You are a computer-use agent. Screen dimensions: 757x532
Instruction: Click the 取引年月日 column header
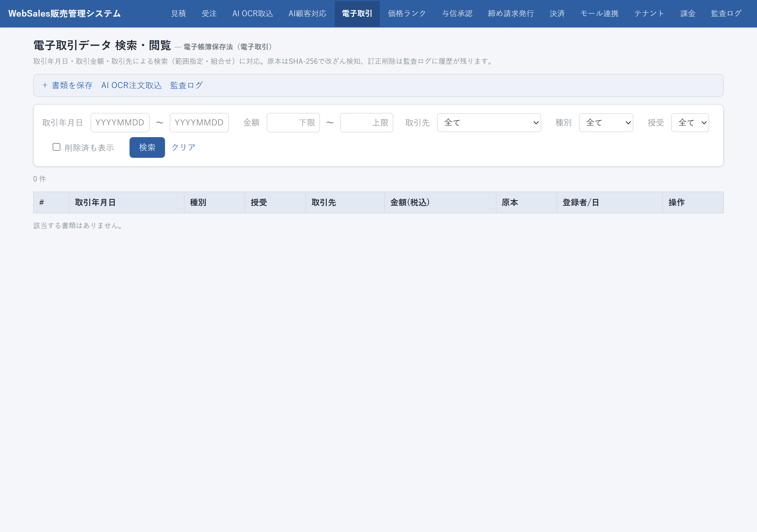(x=127, y=202)
